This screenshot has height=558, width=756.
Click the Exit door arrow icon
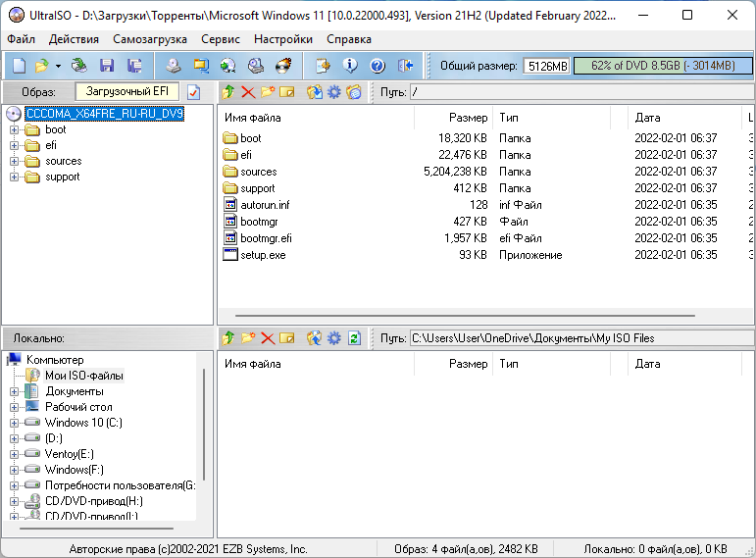(406, 66)
